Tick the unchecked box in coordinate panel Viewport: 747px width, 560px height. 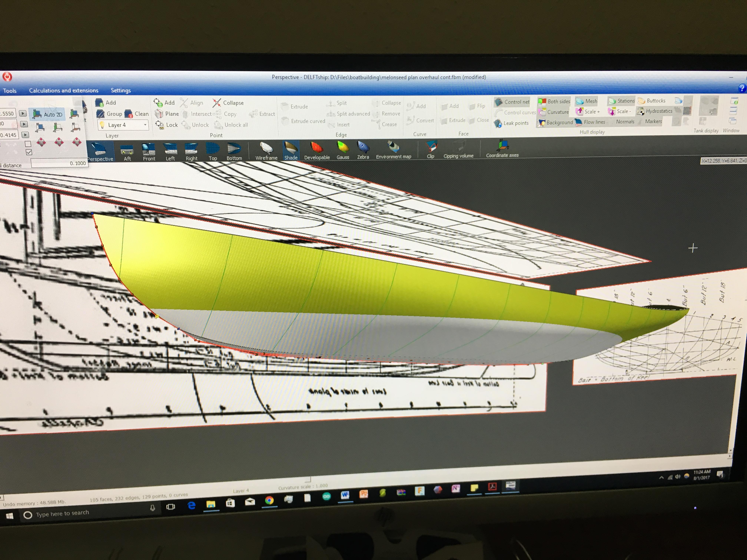tap(28, 144)
